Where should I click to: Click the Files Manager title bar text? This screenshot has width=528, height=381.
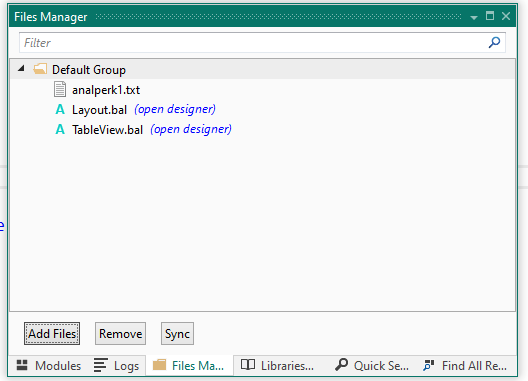point(51,17)
